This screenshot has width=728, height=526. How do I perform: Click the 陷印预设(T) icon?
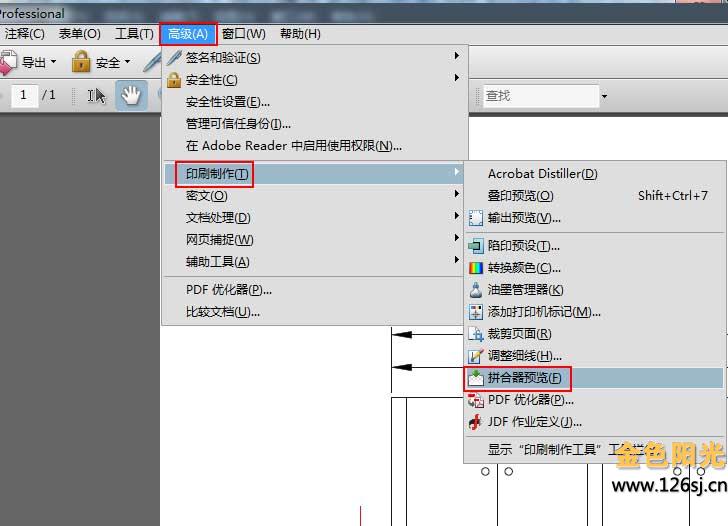tap(475, 246)
